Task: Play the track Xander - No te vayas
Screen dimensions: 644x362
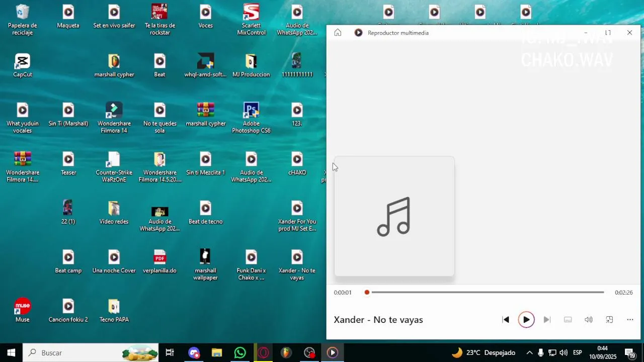Action: pyautogui.click(x=526, y=320)
